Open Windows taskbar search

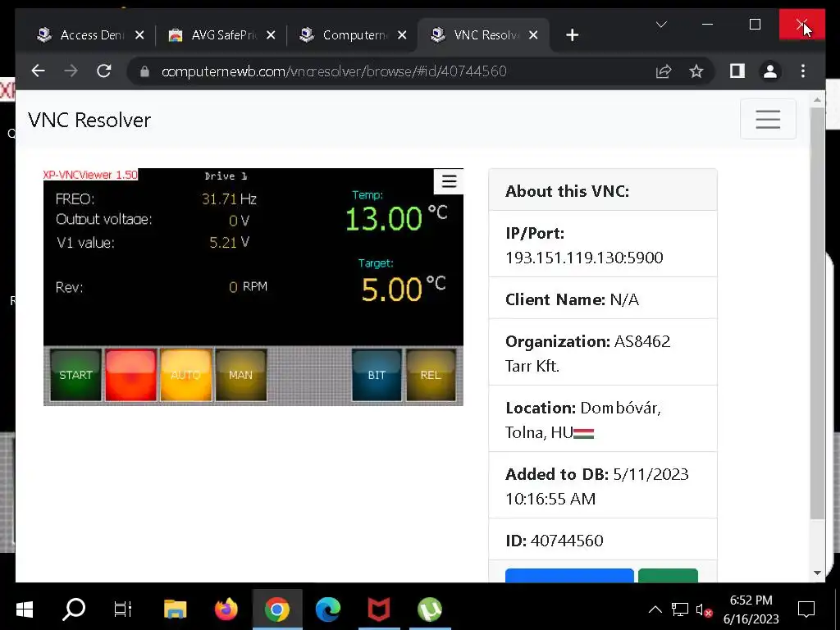tap(74, 609)
